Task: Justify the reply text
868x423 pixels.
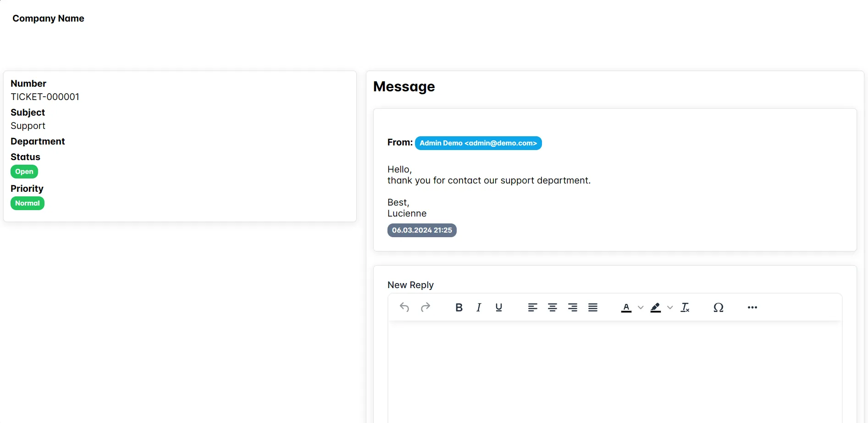Action: point(593,307)
